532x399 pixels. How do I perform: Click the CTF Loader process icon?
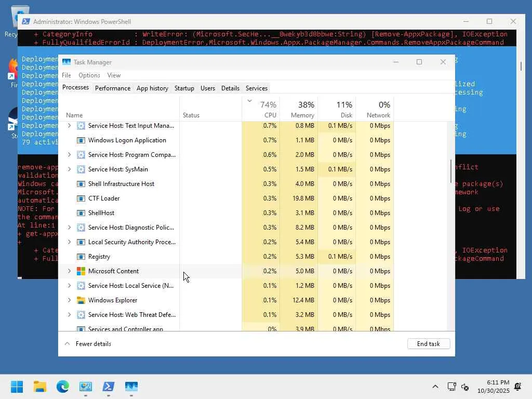coord(81,199)
